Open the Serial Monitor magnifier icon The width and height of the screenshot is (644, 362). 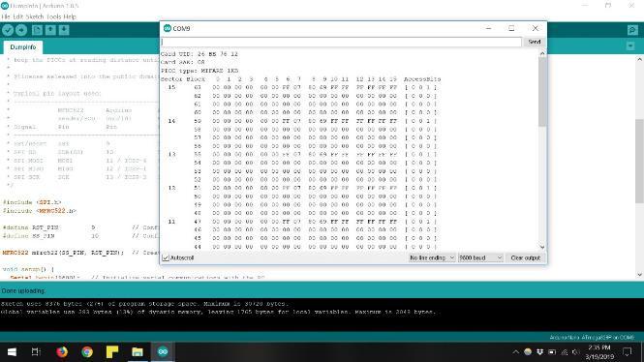(x=632, y=30)
